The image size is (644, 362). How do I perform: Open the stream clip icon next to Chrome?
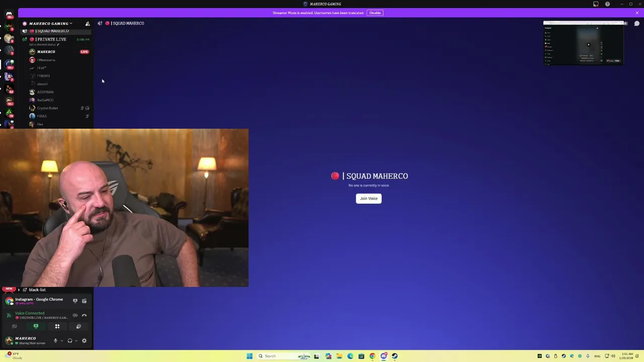(x=84, y=301)
